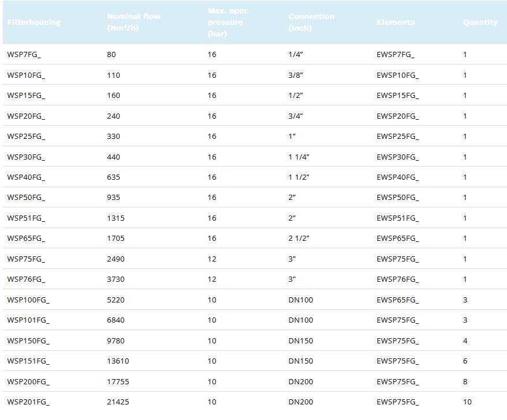Select the quantity value 8
Viewport: 507px width, 420px height.
pos(465,381)
